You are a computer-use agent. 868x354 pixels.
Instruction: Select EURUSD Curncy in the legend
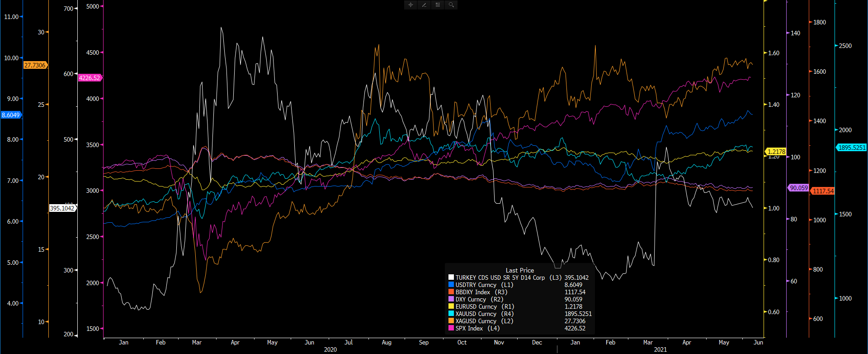pyautogui.click(x=485, y=306)
